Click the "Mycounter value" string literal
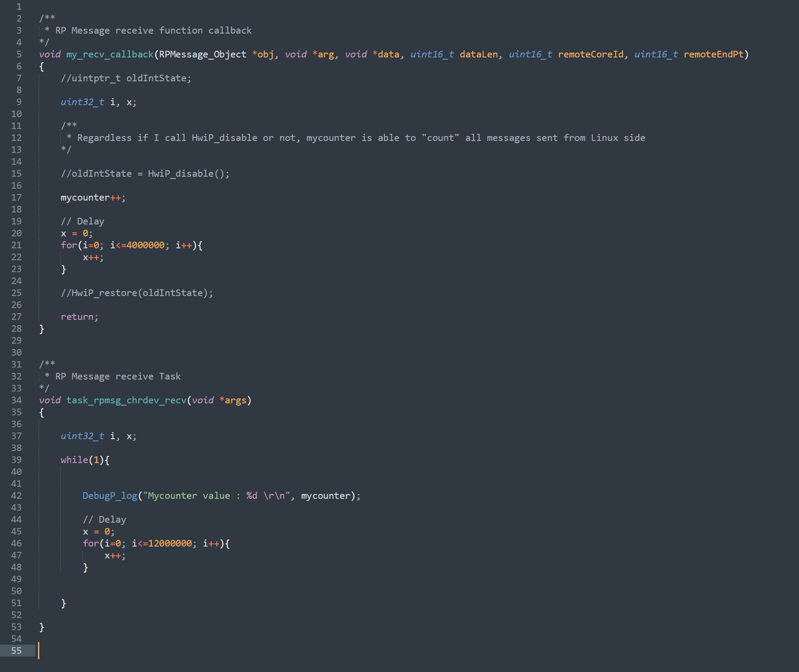Image resolution: width=799 pixels, height=672 pixels. point(189,496)
